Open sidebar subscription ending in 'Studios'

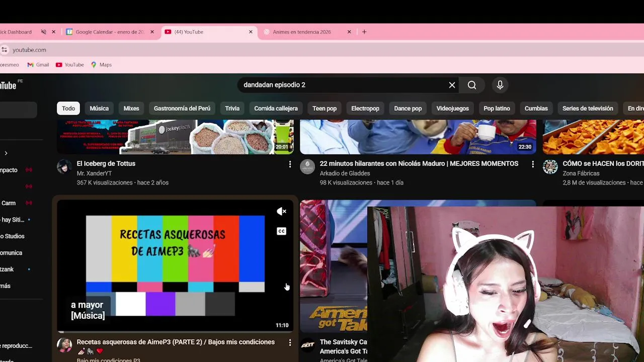pyautogui.click(x=12, y=236)
